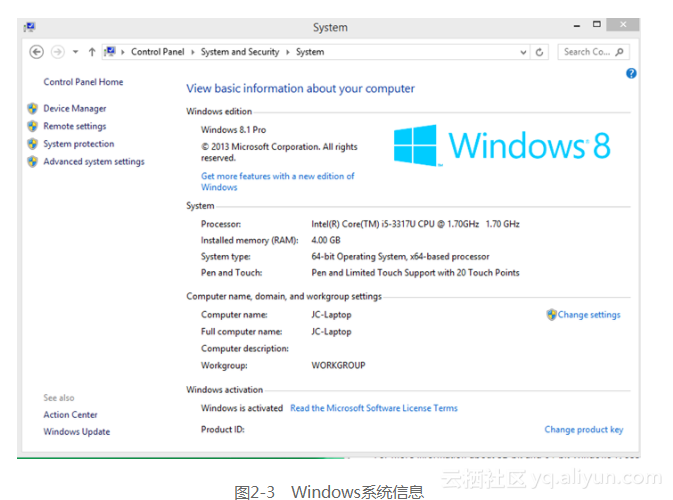Click shield icon beside Advanced system settings
673x500 pixels.
pyautogui.click(x=33, y=162)
